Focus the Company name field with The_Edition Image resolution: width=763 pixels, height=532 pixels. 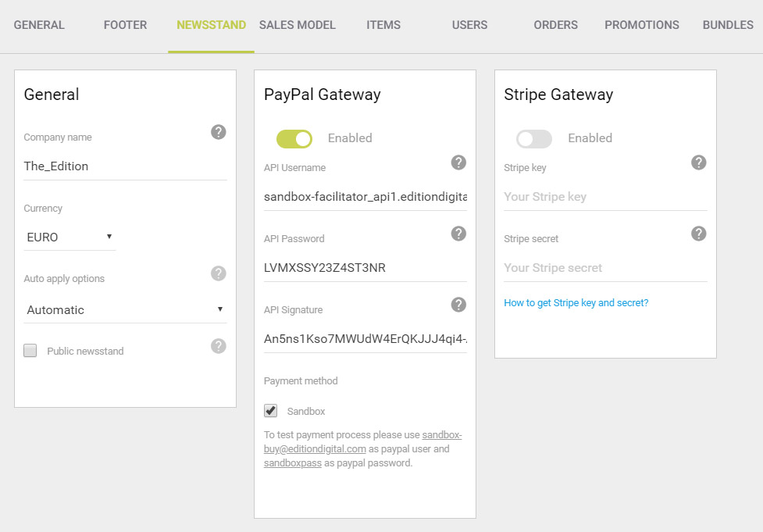tap(126, 166)
